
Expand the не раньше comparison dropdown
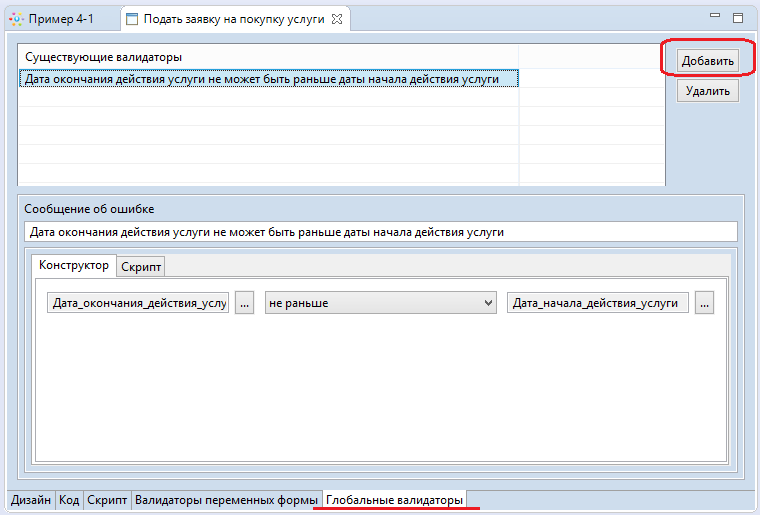pos(380,303)
